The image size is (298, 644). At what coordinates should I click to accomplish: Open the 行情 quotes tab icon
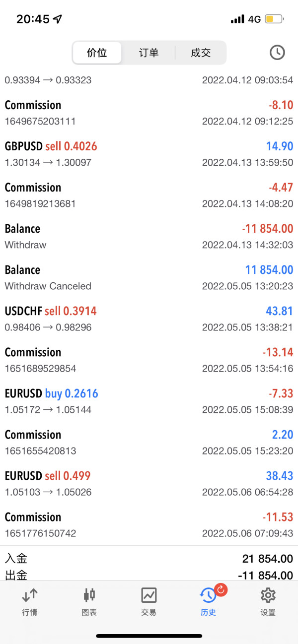(x=30, y=595)
